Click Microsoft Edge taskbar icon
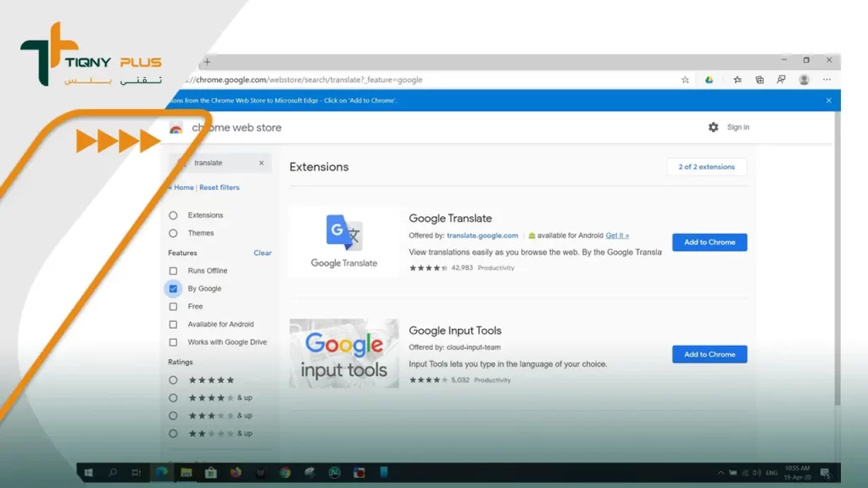The image size is (868, 488). (x=161, y=473)
